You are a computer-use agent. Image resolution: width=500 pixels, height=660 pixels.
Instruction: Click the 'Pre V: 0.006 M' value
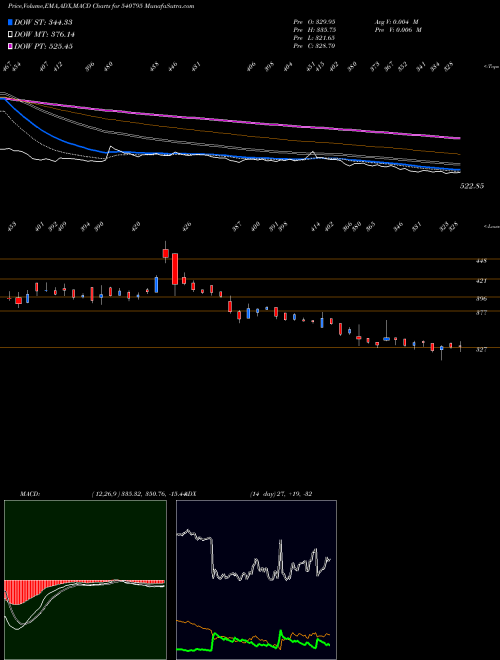click(x=397, y=30)
